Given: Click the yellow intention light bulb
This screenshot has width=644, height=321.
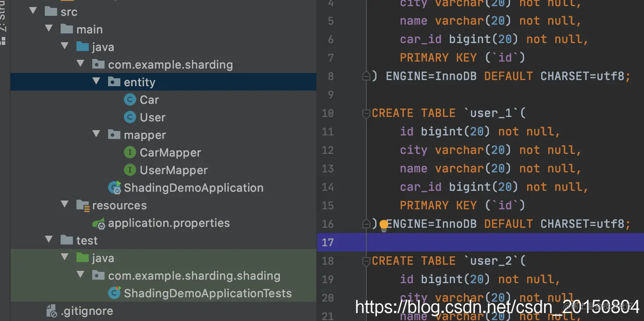Looking at the screenshot, I should click(384, 226).
